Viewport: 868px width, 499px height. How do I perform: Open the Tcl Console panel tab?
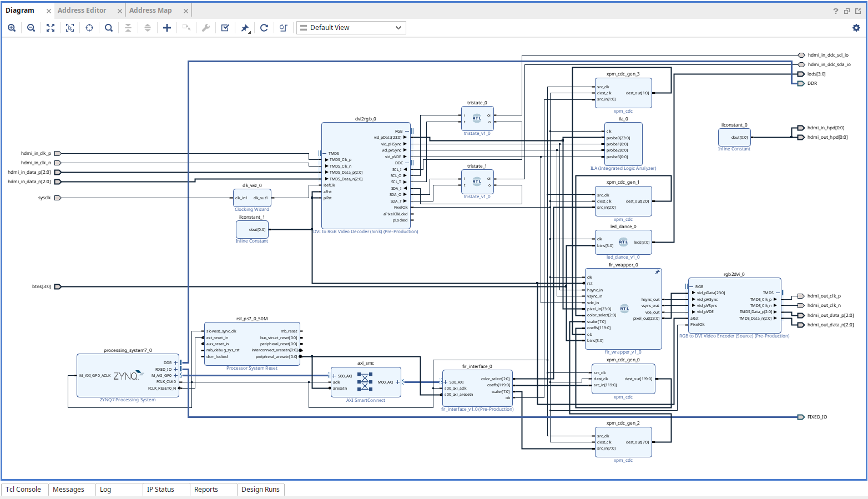click(23, 490)
